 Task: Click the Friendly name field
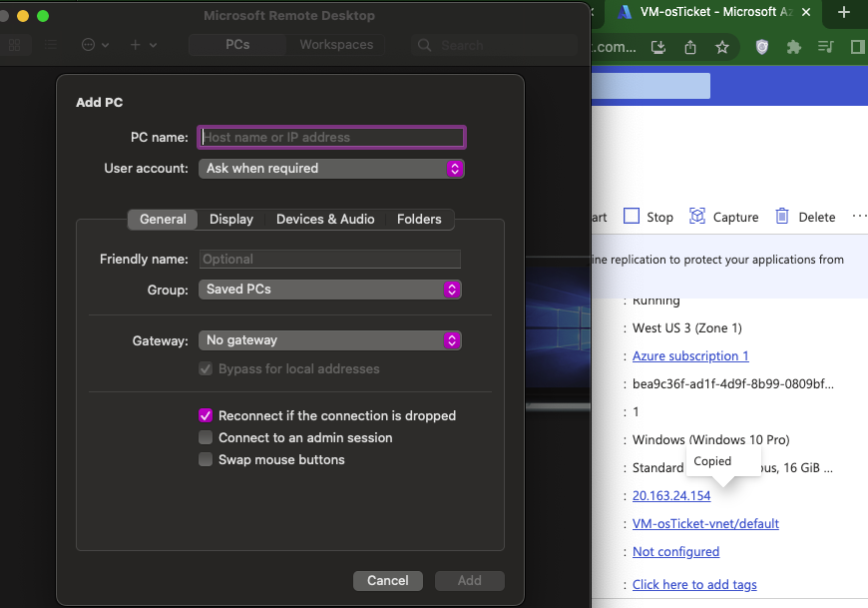330,260
